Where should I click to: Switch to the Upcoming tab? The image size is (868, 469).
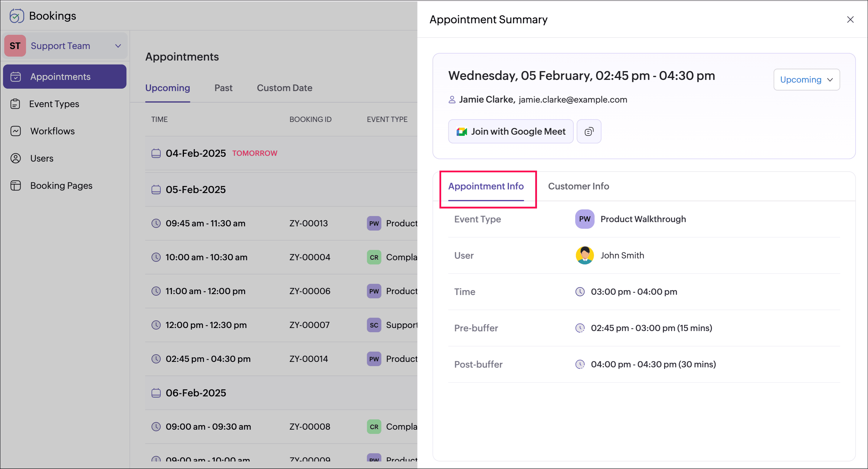168,88
